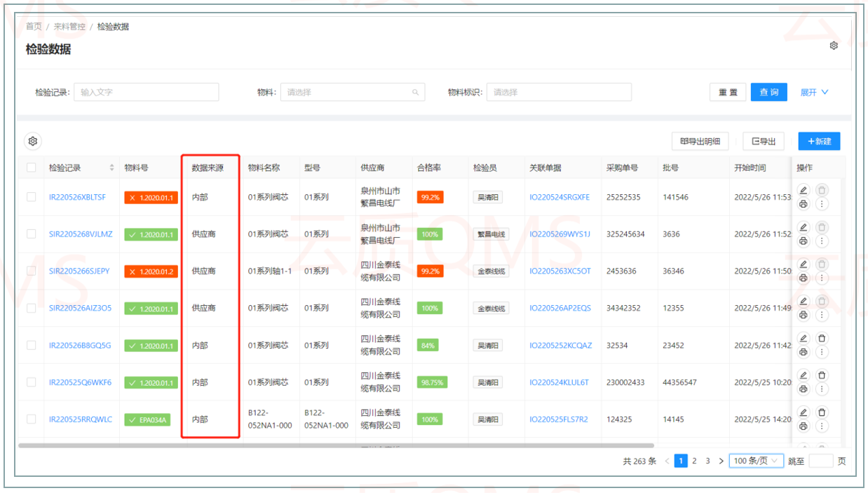868x493 pixels.
Task: Sort by 检验记录 column sort arrows
Action: pyautogui.click(x=111, y=168)
